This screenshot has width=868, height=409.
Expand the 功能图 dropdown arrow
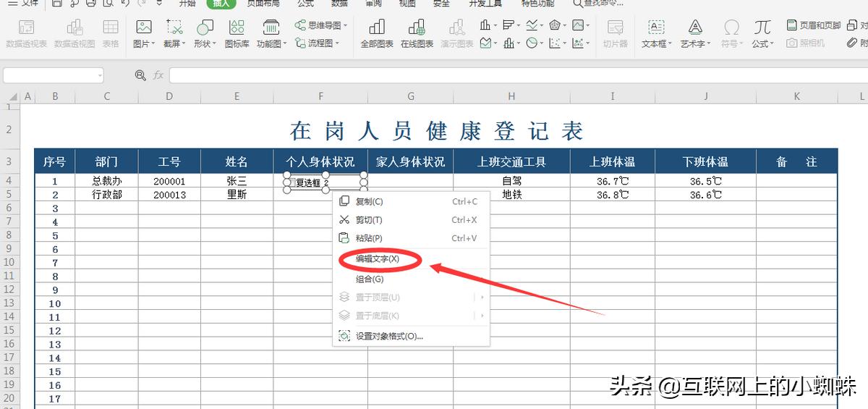click(285, 43)
